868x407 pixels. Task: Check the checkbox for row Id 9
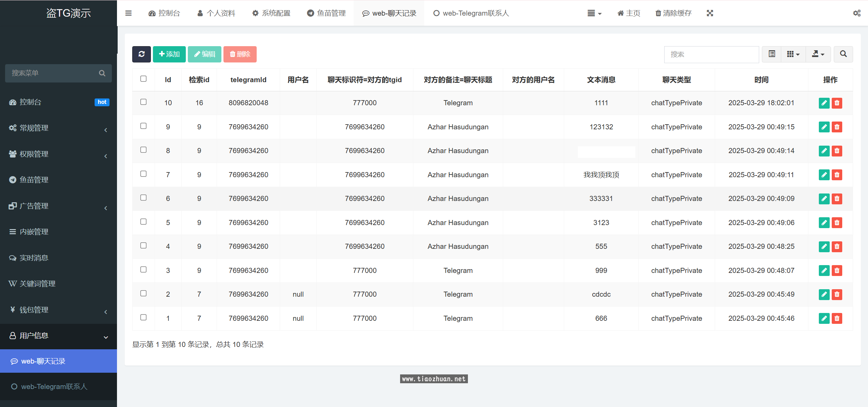[x=143, y=126]
